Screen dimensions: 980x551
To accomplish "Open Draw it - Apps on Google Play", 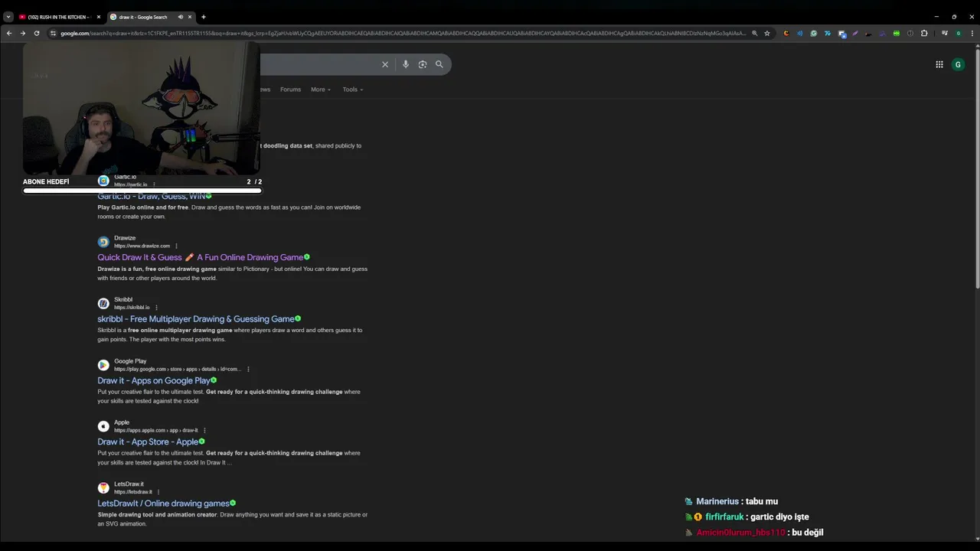I will (x=153, y=380).
